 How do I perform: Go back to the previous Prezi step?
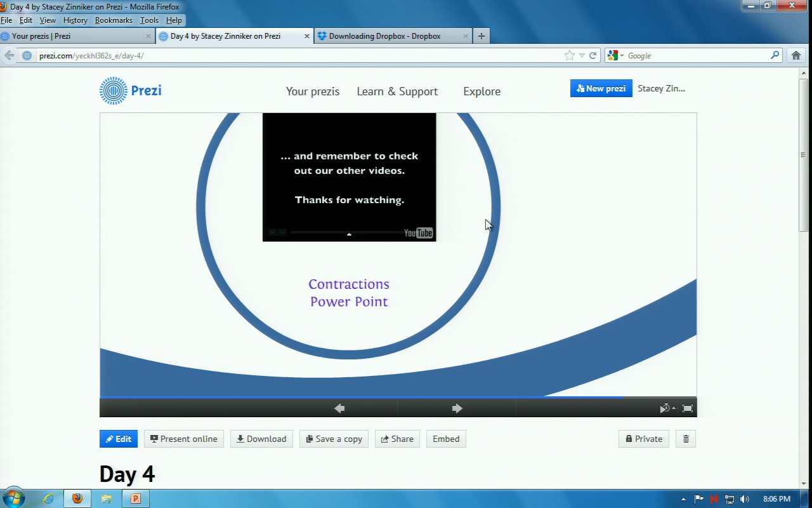pos(339,408)
